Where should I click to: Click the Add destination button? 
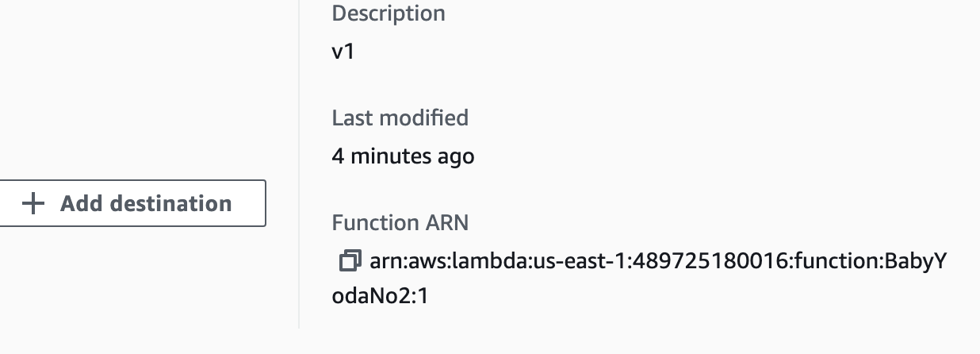pos(132,203)
